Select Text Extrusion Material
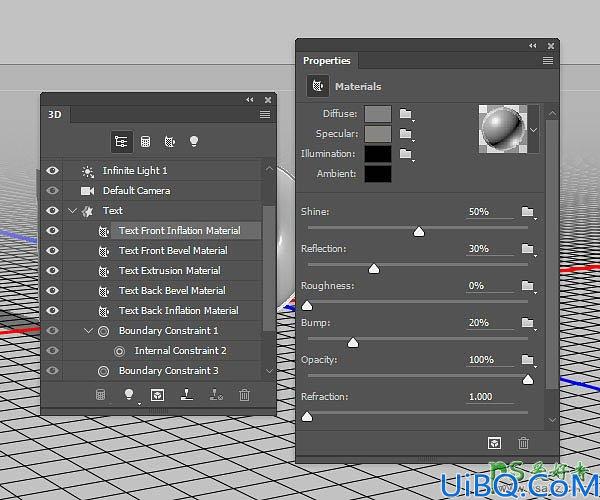The width and height of the screenshot is (600, 500). [x=163, y=270]
